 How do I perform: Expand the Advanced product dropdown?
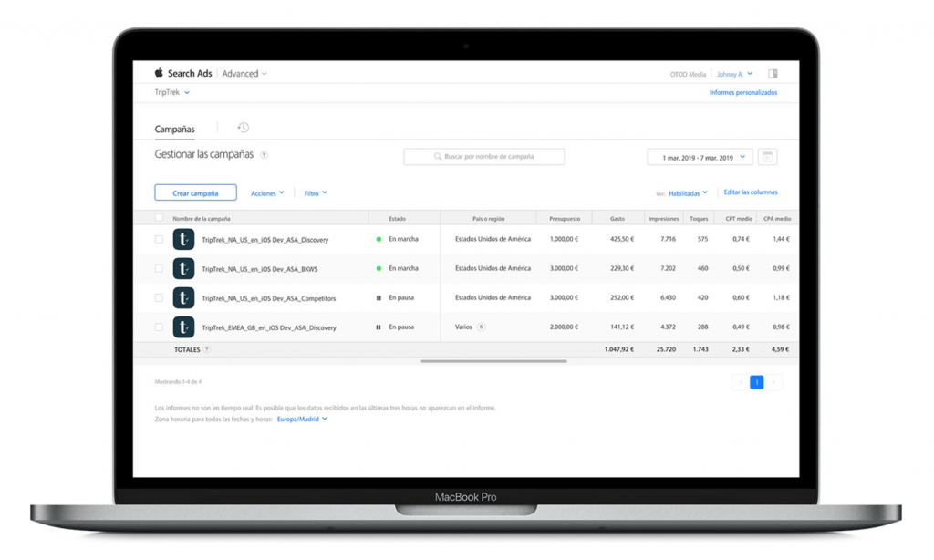click(x=244, y=74)
